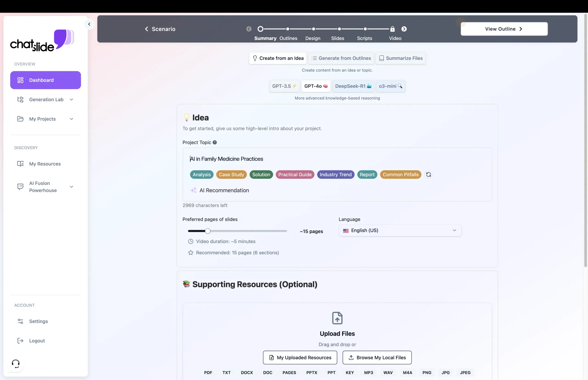Expand the Generation Lab menu

(45, 99)
